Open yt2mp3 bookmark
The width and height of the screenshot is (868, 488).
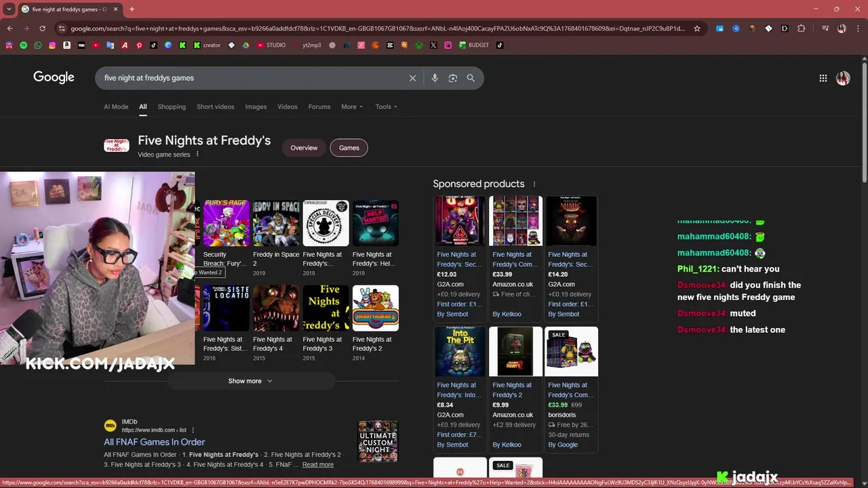click(x=307, y=45)
